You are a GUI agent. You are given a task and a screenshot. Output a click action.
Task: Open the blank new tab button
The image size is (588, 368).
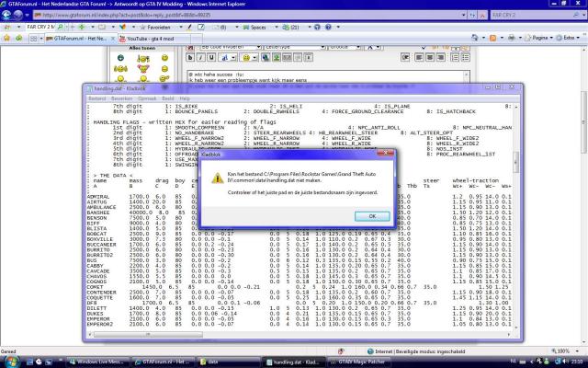tap(197, 39)
